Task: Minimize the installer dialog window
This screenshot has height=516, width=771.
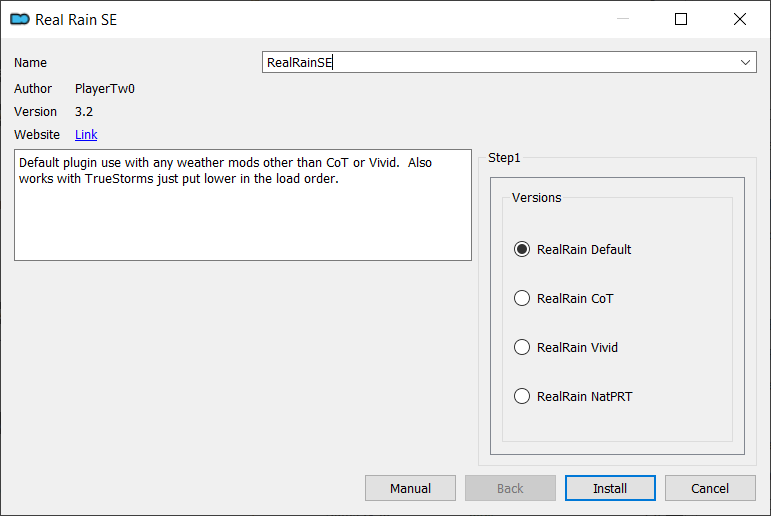Action: (x=623, y=19)
